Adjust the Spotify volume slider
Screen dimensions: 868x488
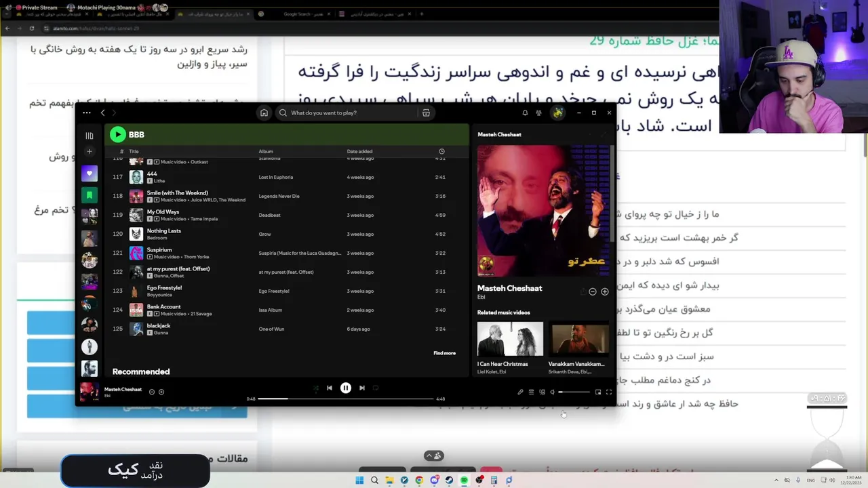coord(574,392)
